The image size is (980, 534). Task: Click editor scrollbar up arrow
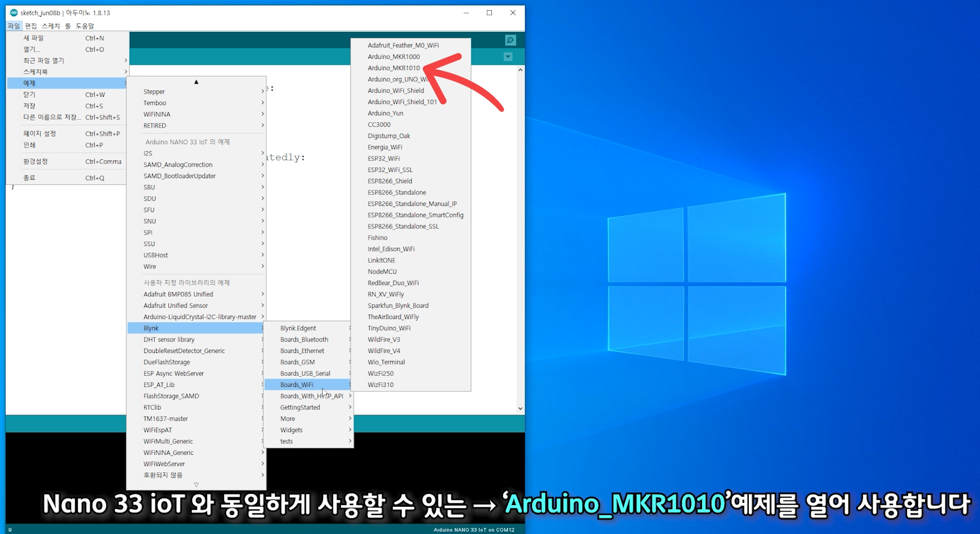coord(520,70)
